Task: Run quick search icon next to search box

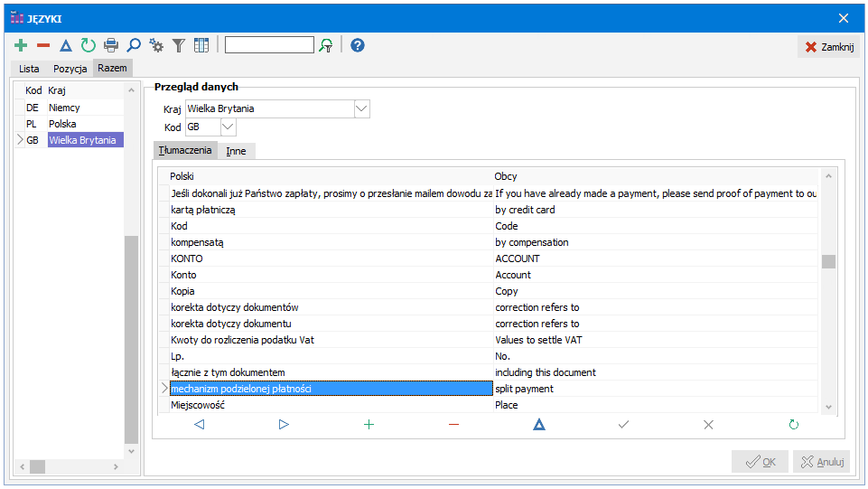Action: (x=326, y=45)
